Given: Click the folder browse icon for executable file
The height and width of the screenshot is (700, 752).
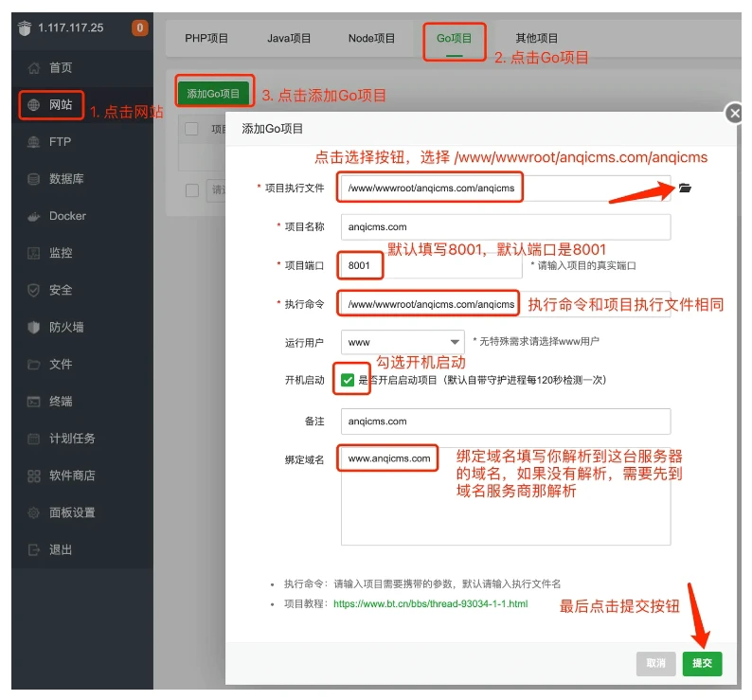Looking at the screenshot, I should 685,188.
